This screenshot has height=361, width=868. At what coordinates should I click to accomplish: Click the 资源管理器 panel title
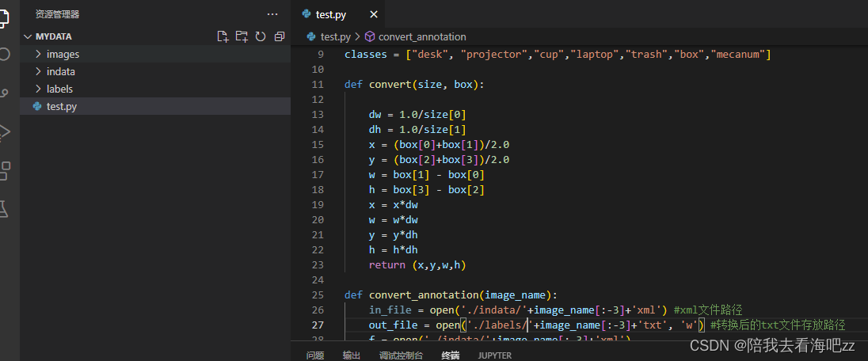pyautogui.click(x=58, y=14)
